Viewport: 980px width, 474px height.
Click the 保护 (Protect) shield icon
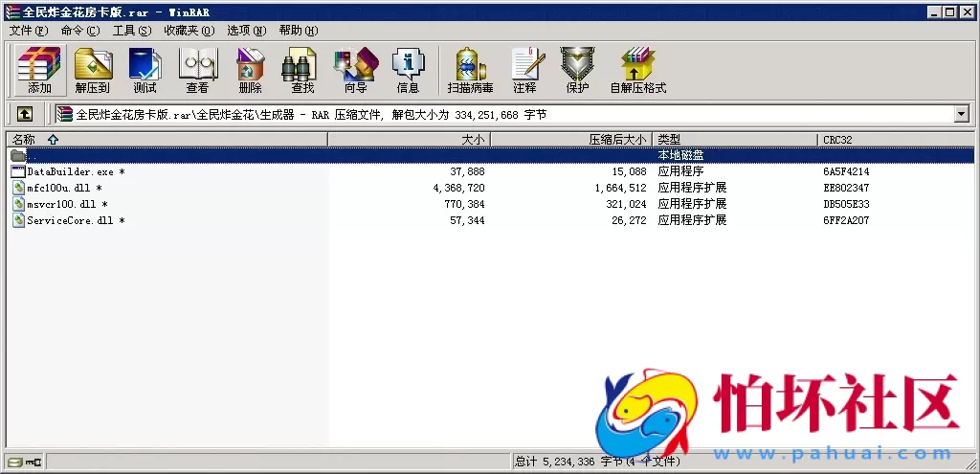pyautogui.click(x=577, y=69)
